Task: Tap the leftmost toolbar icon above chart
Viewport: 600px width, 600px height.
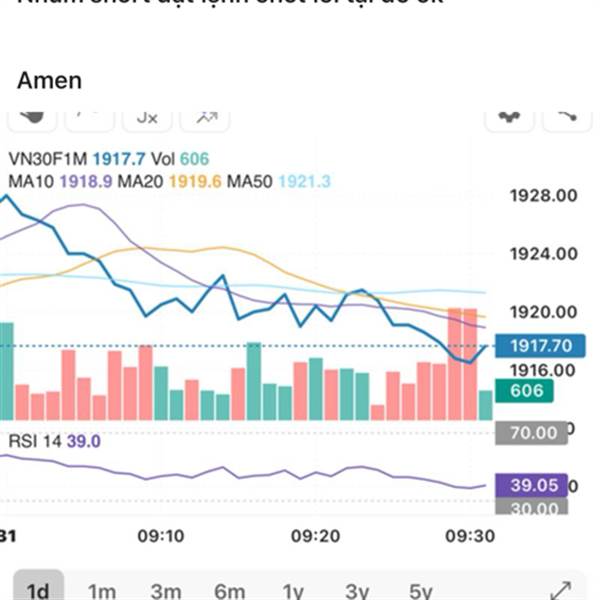Action: pos(32,117)
